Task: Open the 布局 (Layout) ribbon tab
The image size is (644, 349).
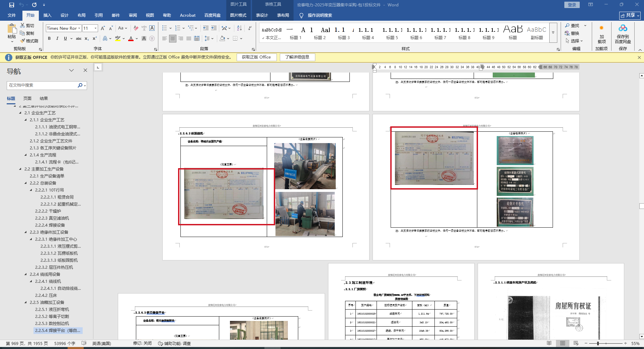Action: pos(81,15)
